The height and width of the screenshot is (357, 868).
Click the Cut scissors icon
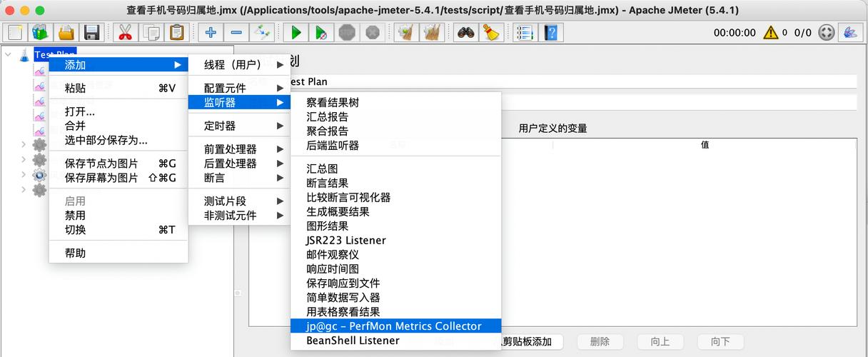pyautogui.click(x=125, y=32)
